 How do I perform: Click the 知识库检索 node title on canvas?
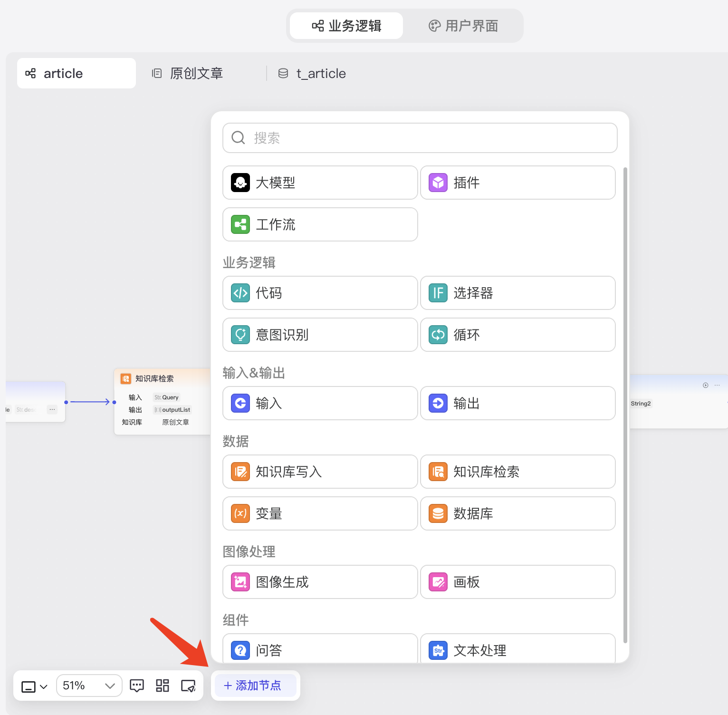click(154, 378)
